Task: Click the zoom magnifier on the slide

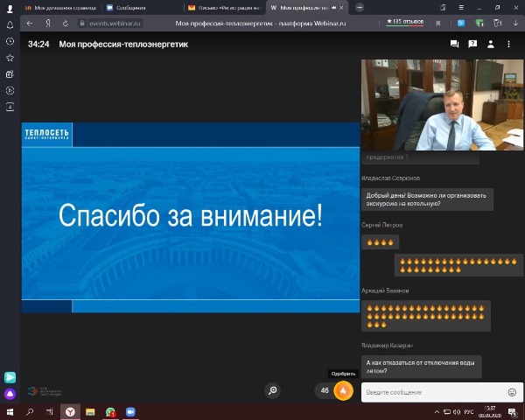Action: click(273, 390)
